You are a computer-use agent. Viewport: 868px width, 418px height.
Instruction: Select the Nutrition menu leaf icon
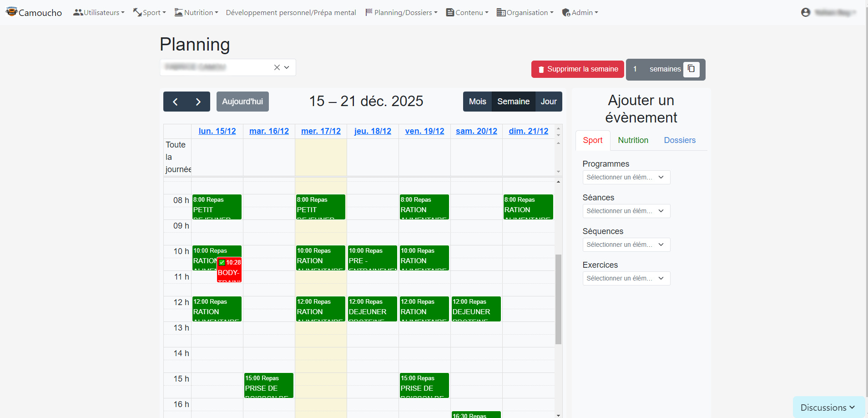pos(178,12)
